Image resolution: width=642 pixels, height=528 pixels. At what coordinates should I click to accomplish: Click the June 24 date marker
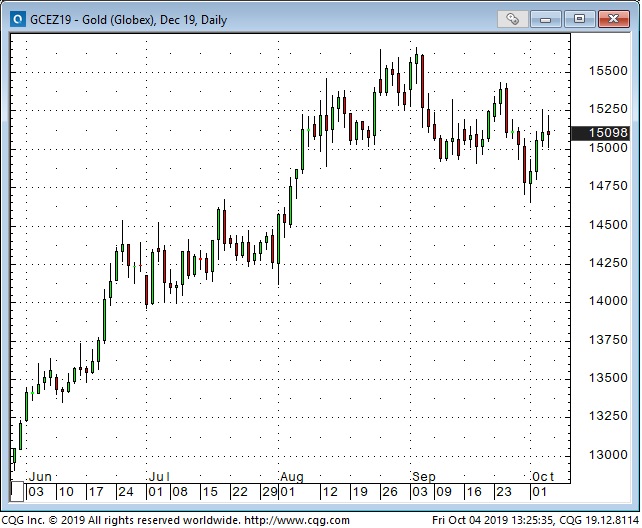(x=126, y=492)
